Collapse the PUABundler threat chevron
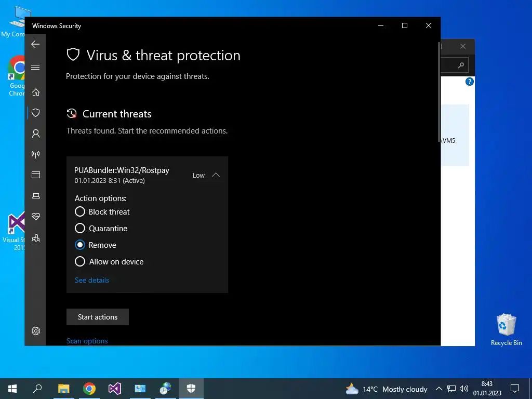 tap(216, 175)
